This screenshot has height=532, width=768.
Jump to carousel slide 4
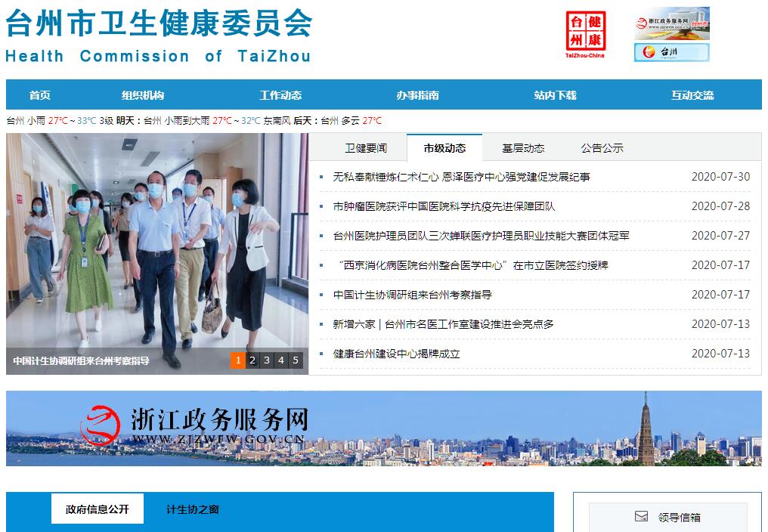click(280, 360)
